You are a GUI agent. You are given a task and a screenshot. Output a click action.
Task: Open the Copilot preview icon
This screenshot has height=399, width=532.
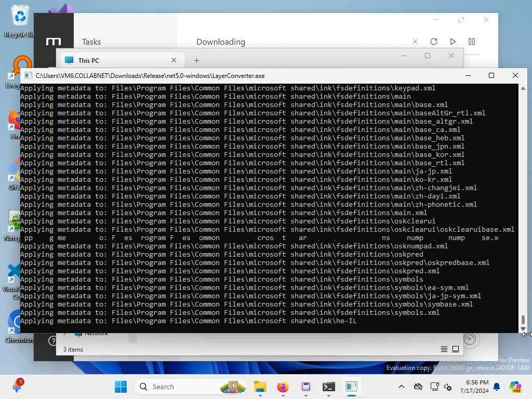point(515,387)
